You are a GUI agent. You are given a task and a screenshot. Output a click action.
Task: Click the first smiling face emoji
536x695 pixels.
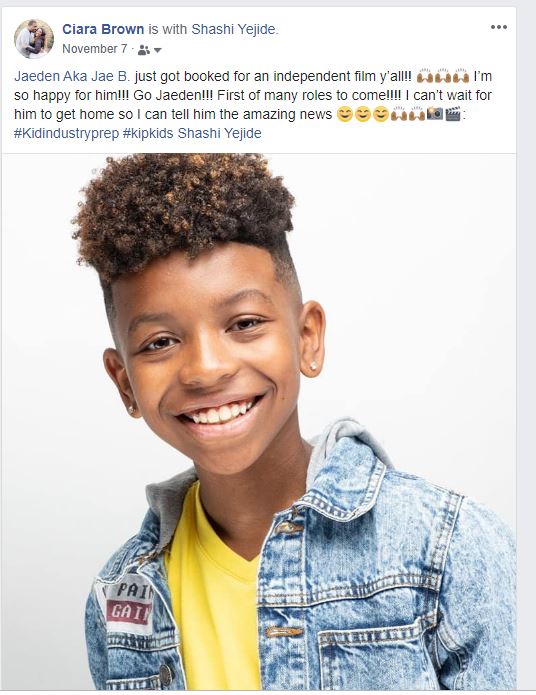[345, 114]
